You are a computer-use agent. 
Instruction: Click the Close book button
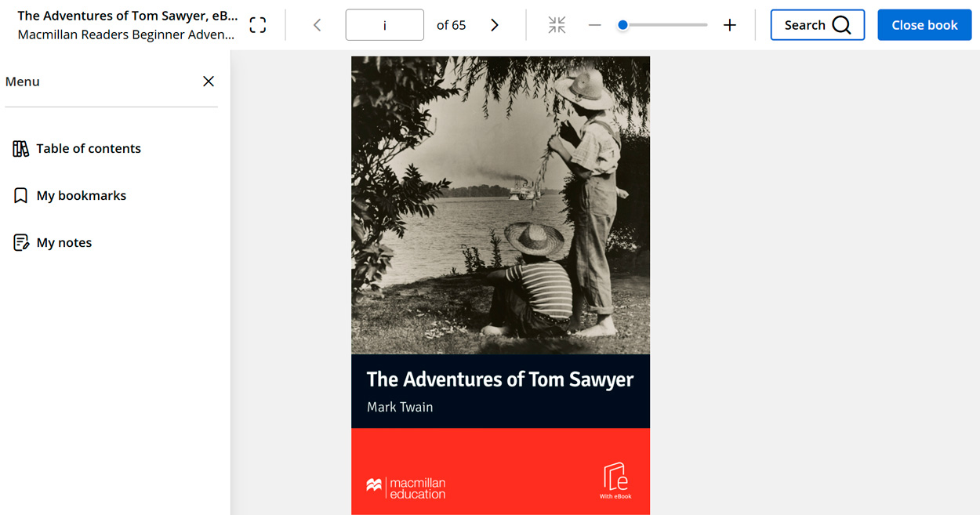(924, 25)
